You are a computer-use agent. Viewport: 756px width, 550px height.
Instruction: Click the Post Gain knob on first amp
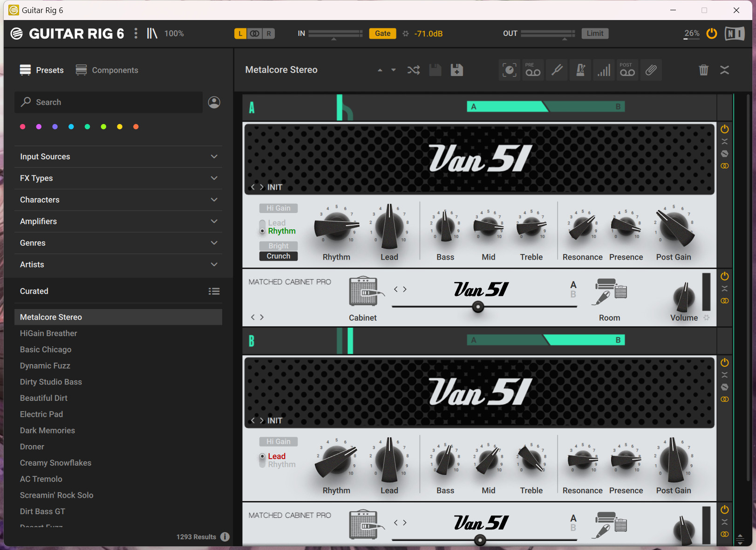click(x=674, y=227)
